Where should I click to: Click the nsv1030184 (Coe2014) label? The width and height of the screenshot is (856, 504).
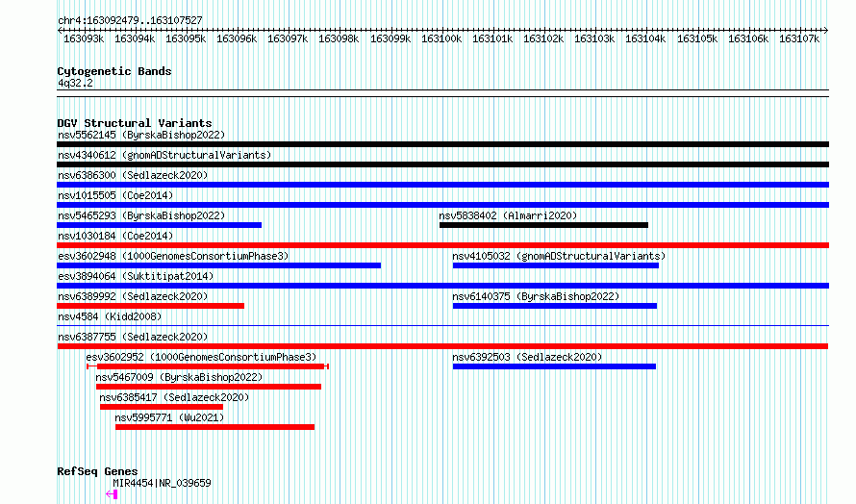click(x=115, y=236)
